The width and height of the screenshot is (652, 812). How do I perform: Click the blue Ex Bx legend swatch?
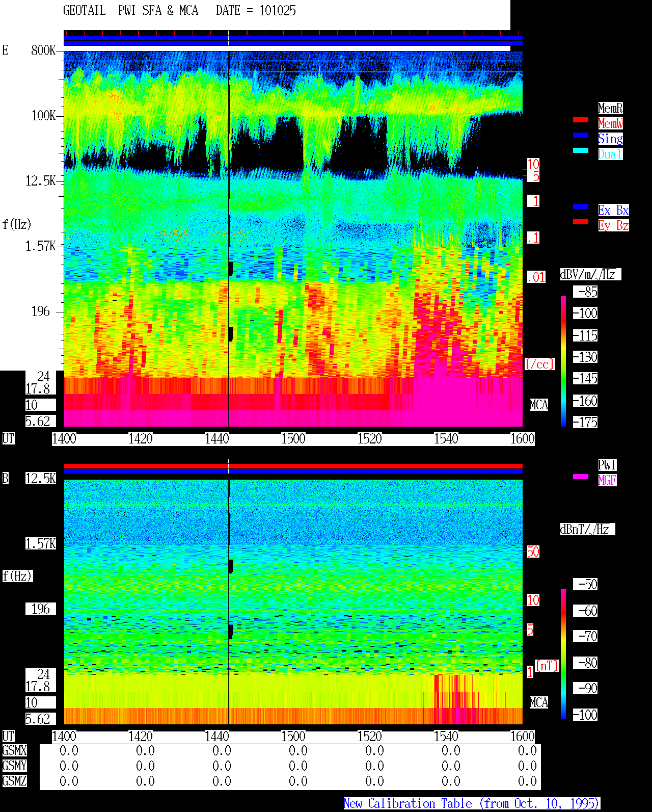pyautogui.click(x=581, y=206)
